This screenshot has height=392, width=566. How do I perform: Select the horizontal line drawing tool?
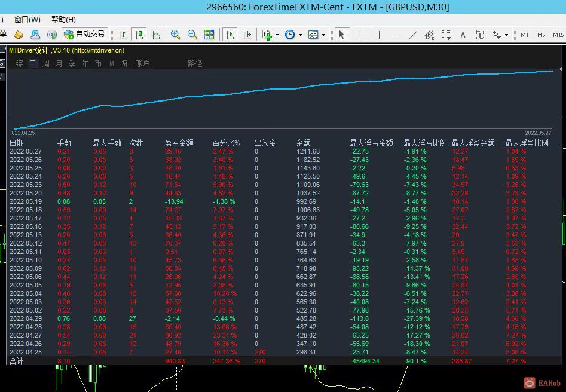[396, 35]
